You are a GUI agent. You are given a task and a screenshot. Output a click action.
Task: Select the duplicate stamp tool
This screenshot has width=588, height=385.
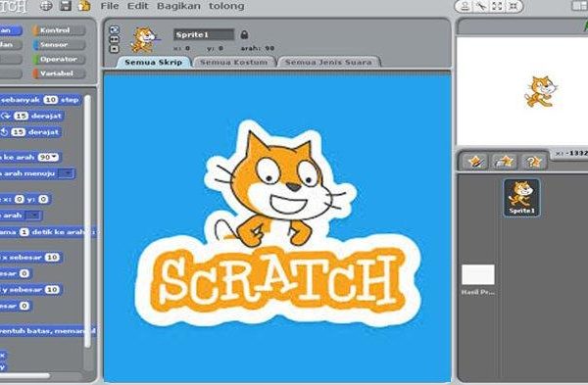tap(465, 6)
